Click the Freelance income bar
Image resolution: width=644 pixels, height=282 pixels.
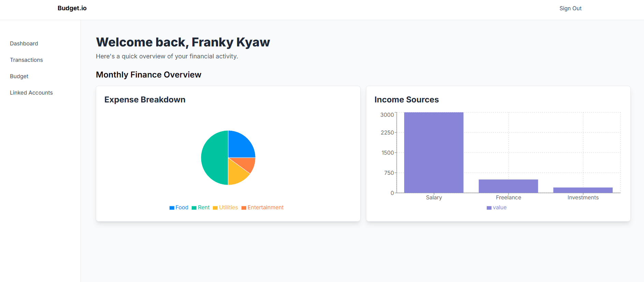[x=508, y=186]
